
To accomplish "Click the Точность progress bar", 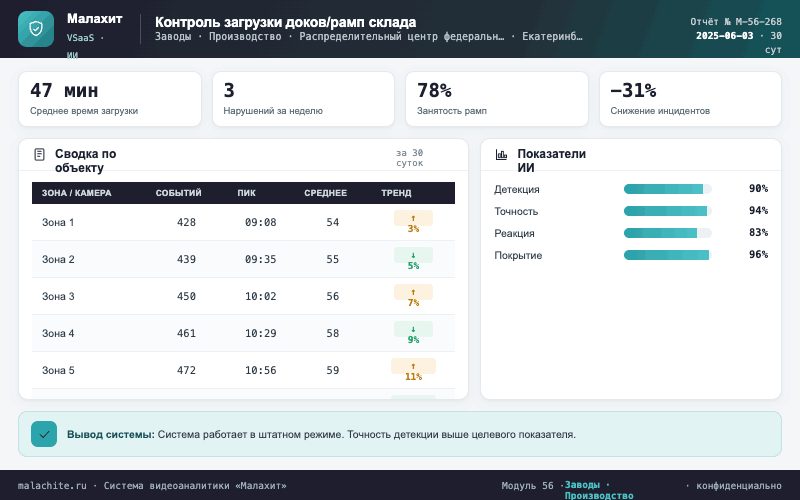I will tap(667, 211).
